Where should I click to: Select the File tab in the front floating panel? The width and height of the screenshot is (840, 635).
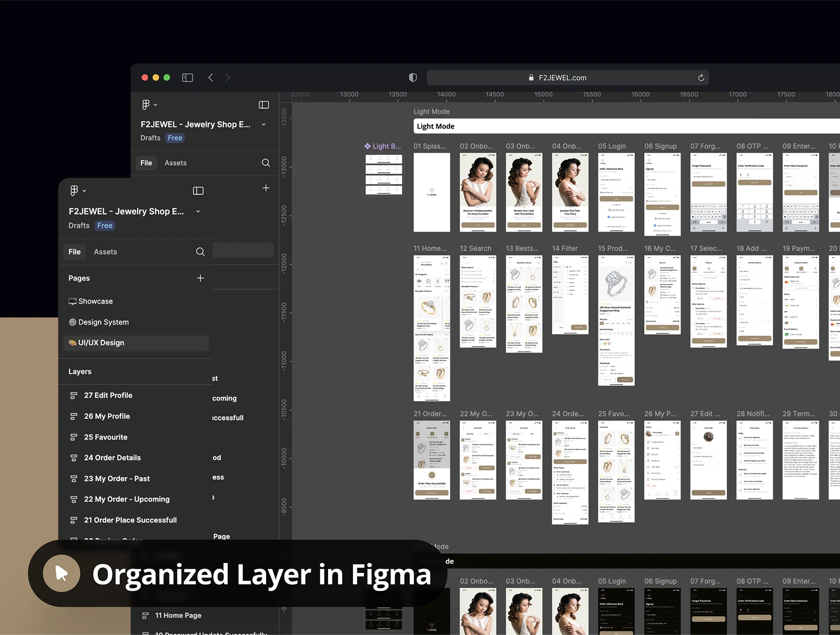click(74, 252)
